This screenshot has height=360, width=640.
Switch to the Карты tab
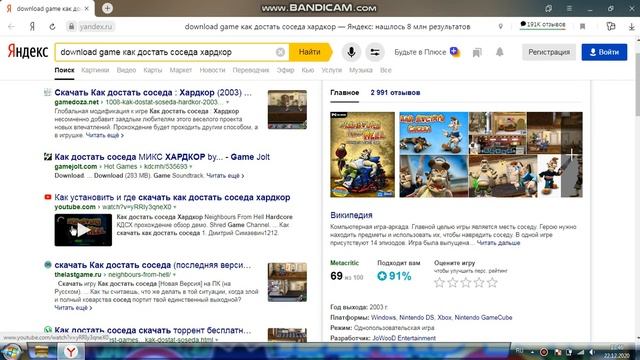(153, 70)
